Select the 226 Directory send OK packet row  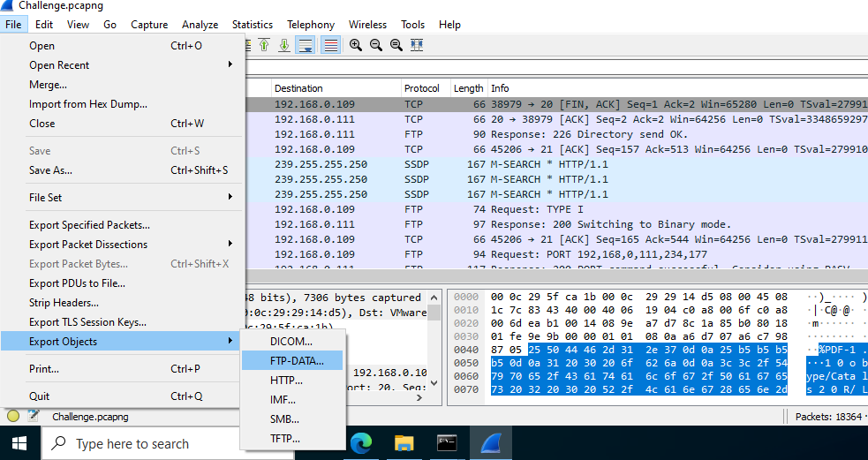(x=556, y=134)
